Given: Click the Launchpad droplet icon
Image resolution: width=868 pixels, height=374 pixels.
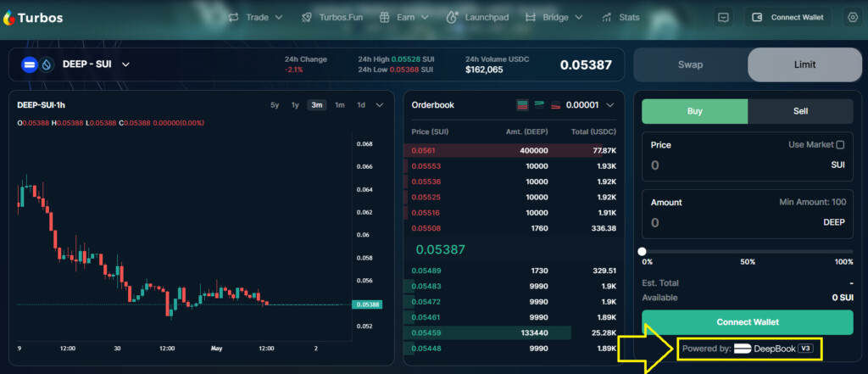Looking at the screenshot, I should pyautogui.click(x=453, y=17).
